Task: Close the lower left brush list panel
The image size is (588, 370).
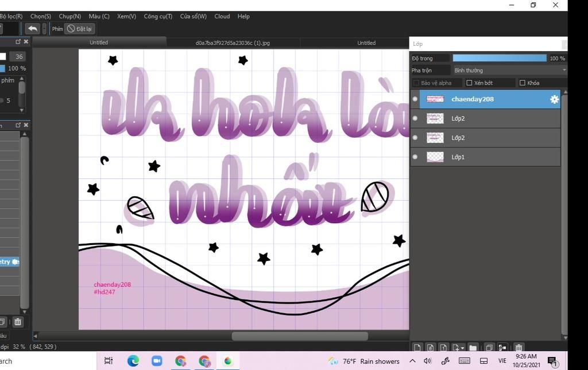Action: [26, 125]
